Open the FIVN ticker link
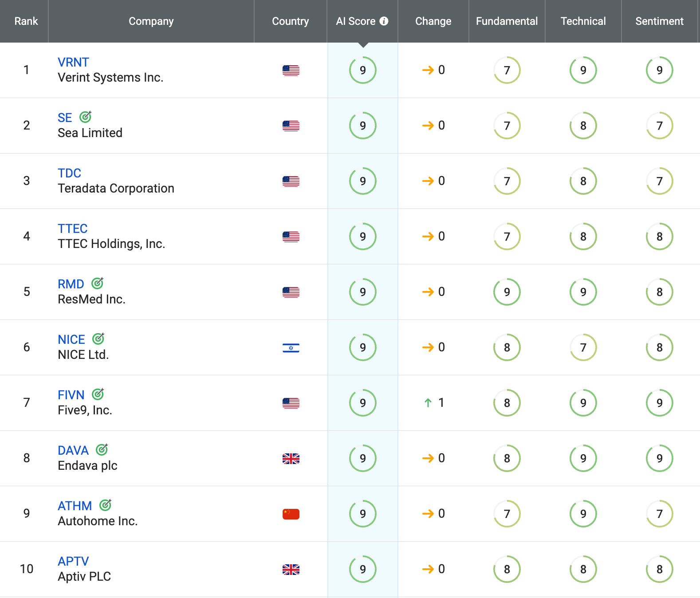This screenshot has height=598, width=700. (x=71, y=395)
